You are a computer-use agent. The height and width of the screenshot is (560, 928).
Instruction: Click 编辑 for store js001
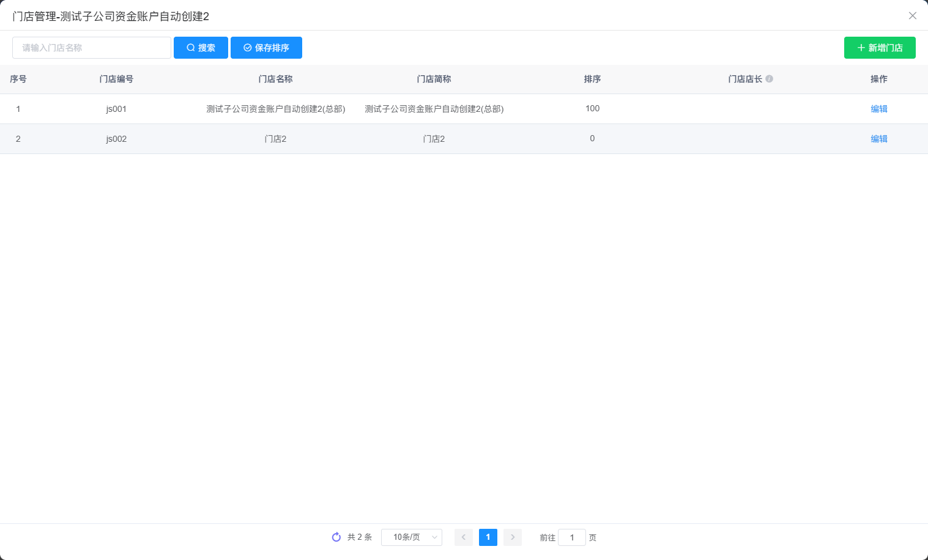click(879, 109)
